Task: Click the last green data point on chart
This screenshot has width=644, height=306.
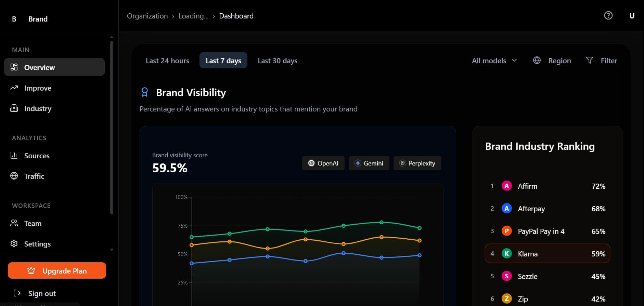Action: (420, 228)
